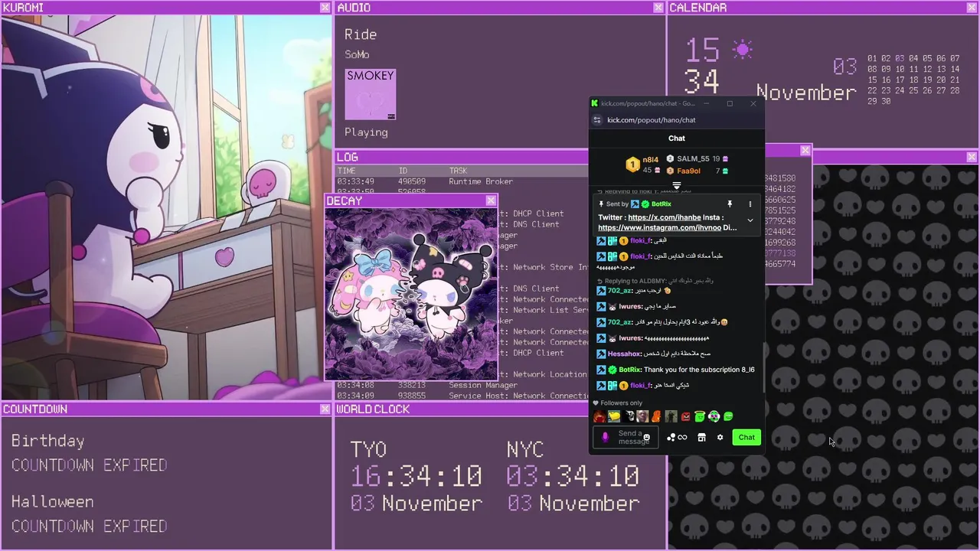Click gift icon beside SALM_55's 19
The image size is (980, 551).
pos(725,159)
